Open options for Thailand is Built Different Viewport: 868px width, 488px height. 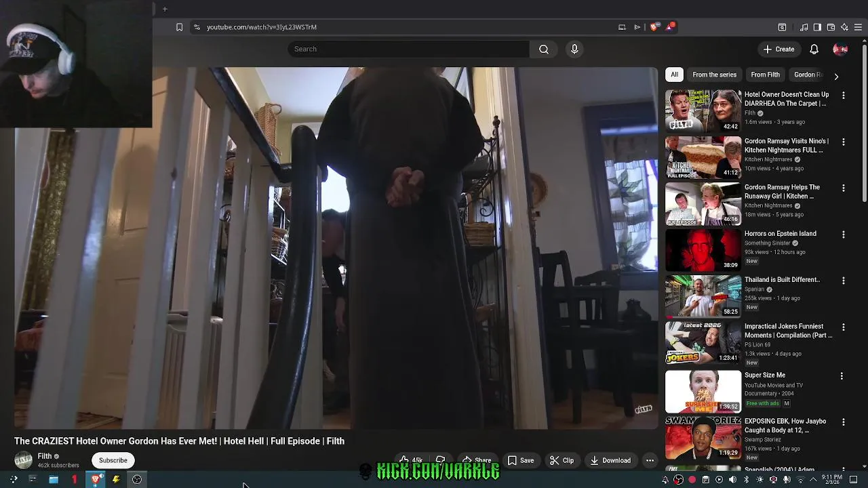(x=843, y=281)
